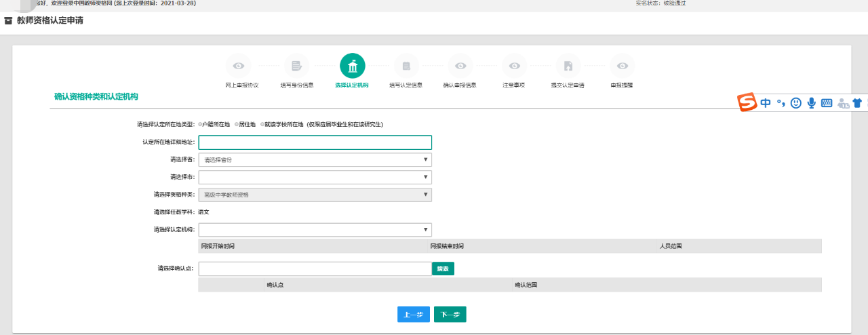The image size is (868, 335).
Task: Click the 认定所在地详细地址 input field
Action: pyautogui.click(x=315, y=142)
